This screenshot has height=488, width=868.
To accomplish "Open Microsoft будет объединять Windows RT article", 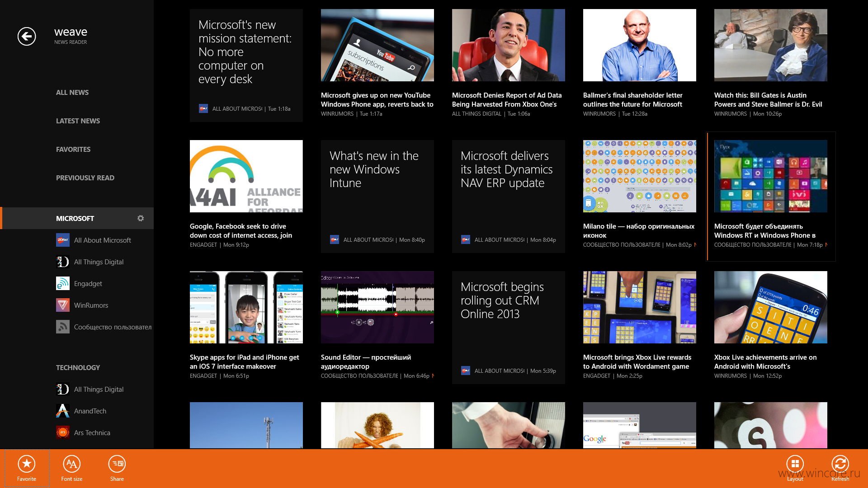I will click(x=771, y=197).
